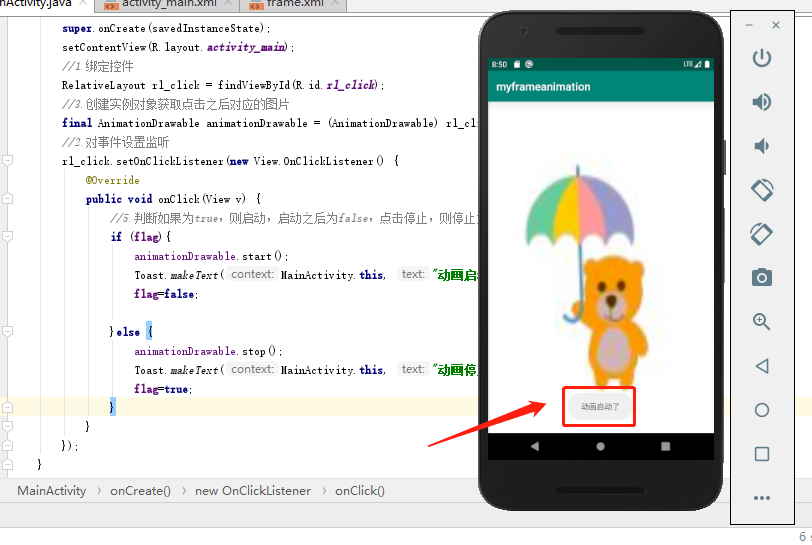Click fold end marker beside '});' line
This screenshot has height=545, width=812.
pyautogui.click(x=7, y=445)
